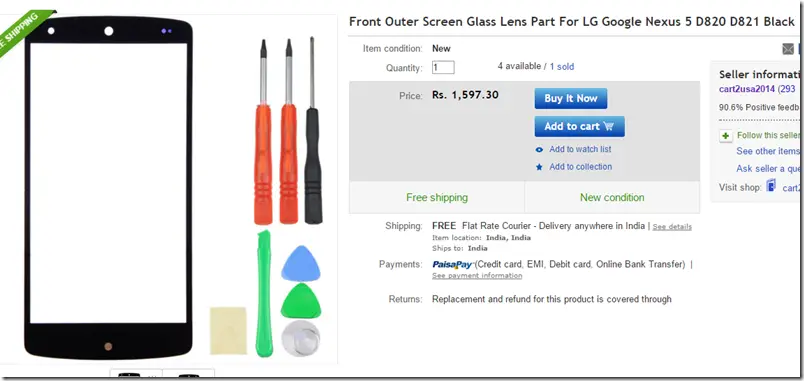Add item to cart
Image resolution: width=804 pixels, height=381 pixels.
click(x=579, y=127)
